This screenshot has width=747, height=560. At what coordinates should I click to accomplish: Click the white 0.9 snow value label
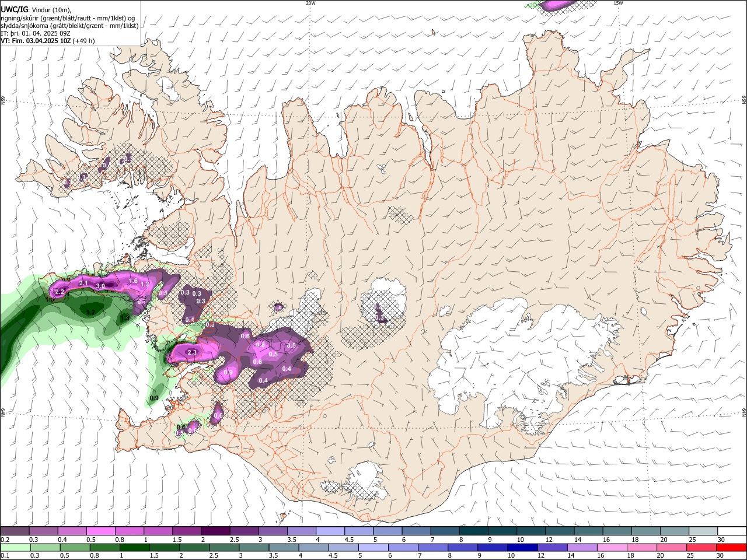point(228,372)
